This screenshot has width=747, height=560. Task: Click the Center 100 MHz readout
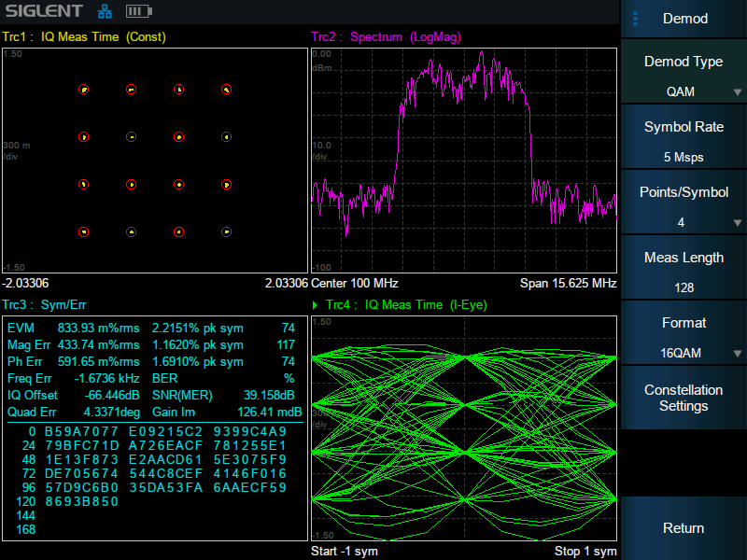pyautogui.click(x=355, y=283)
